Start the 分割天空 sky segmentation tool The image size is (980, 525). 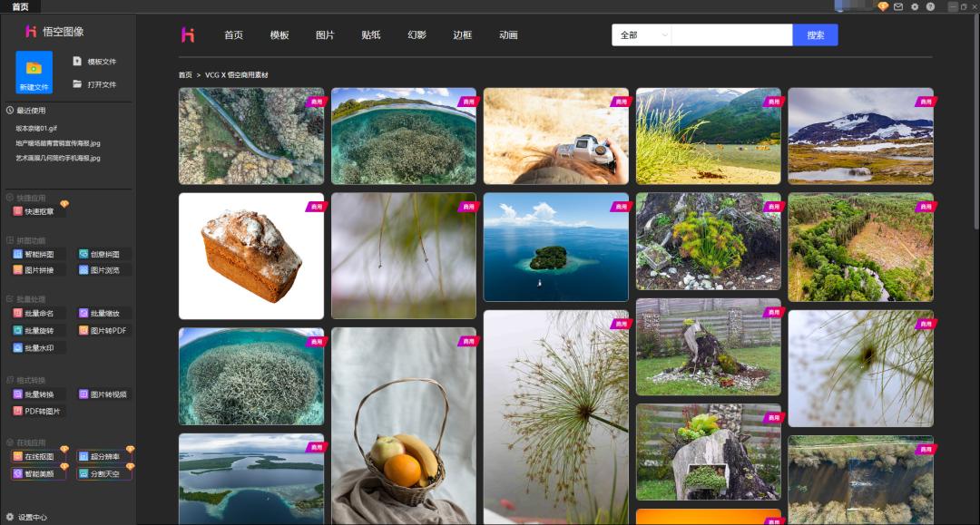coord(103,473)
